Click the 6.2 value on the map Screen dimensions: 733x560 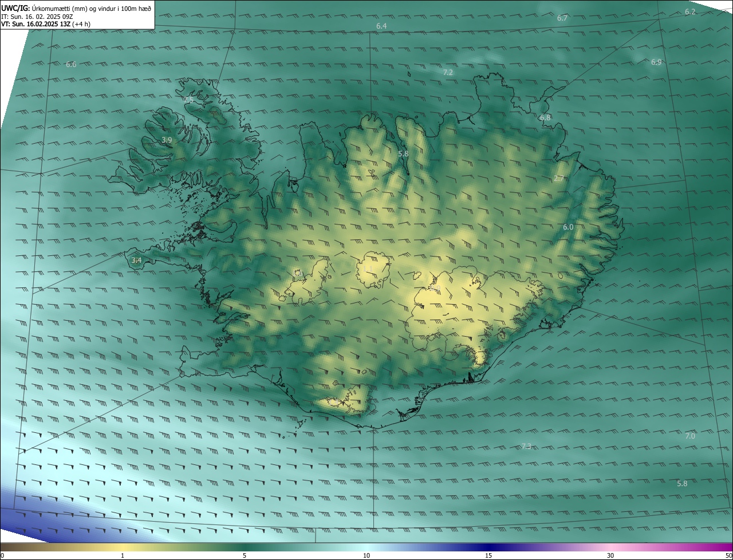coord(690,12)
